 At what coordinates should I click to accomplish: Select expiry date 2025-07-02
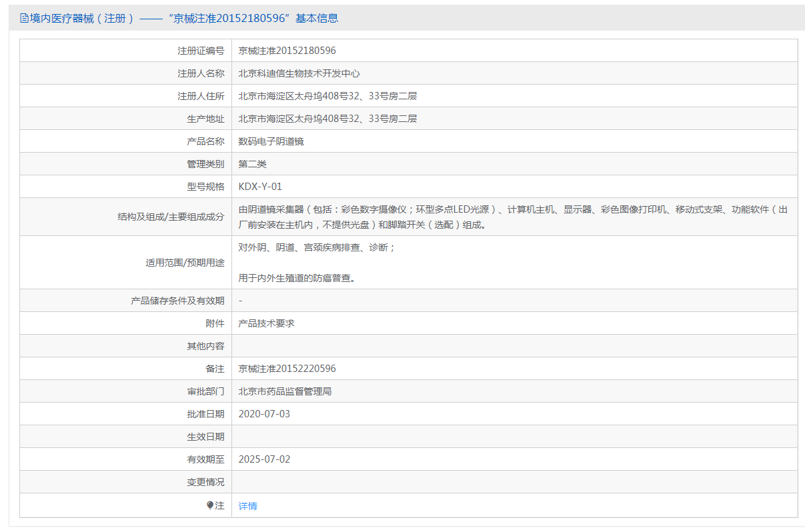pyautogui.click(x=264, y=459)
